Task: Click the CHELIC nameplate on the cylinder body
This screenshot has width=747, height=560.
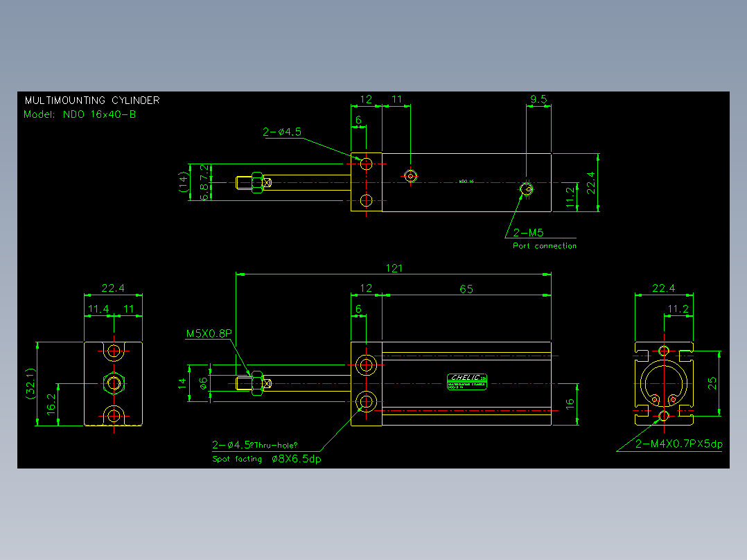Action: point(467,382)
